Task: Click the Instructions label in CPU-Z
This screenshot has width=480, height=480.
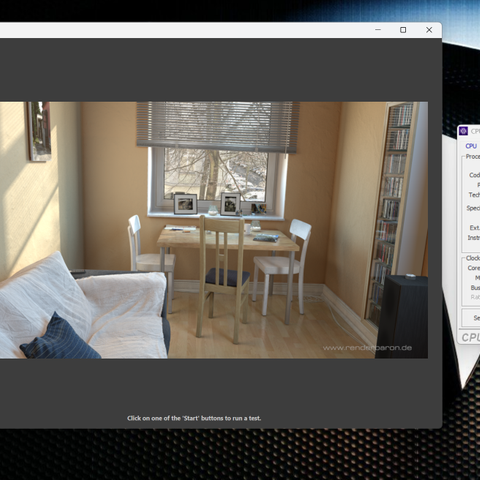Action: (474, 238)
